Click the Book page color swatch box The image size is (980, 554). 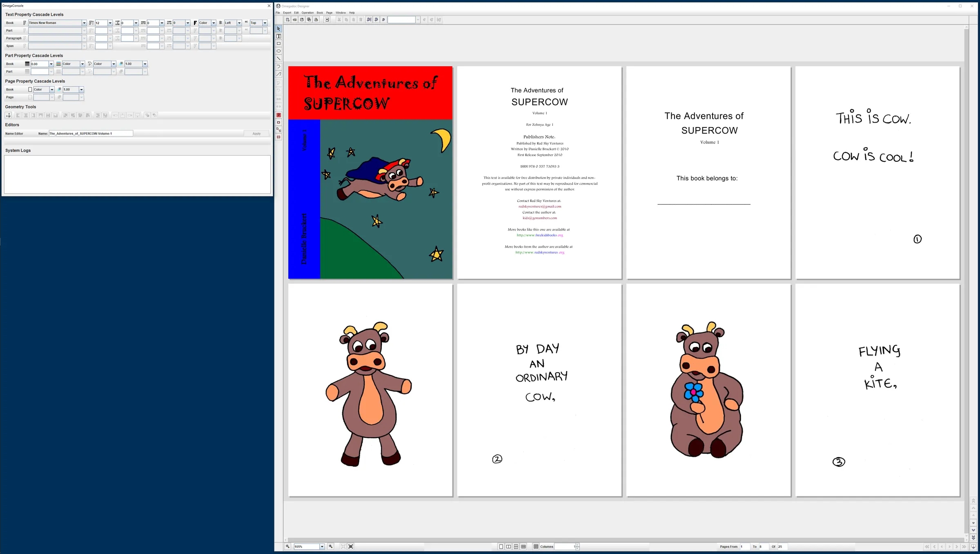(30, 89)
